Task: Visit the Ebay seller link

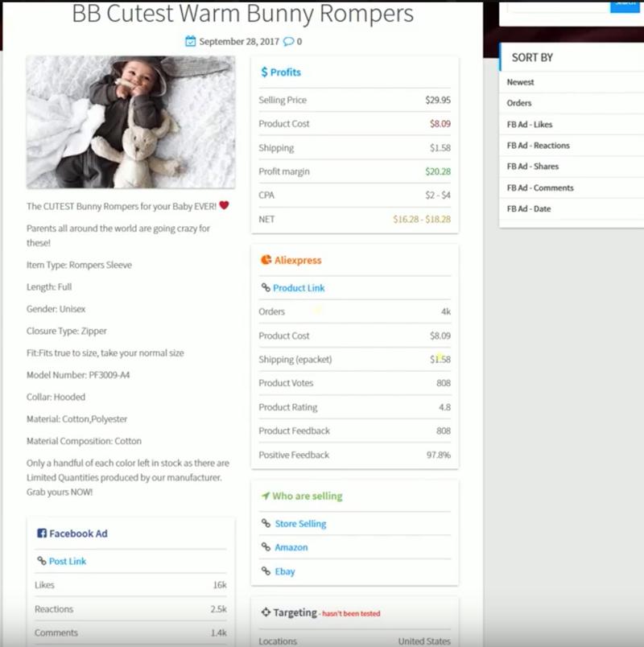Action: coord(285,571)
